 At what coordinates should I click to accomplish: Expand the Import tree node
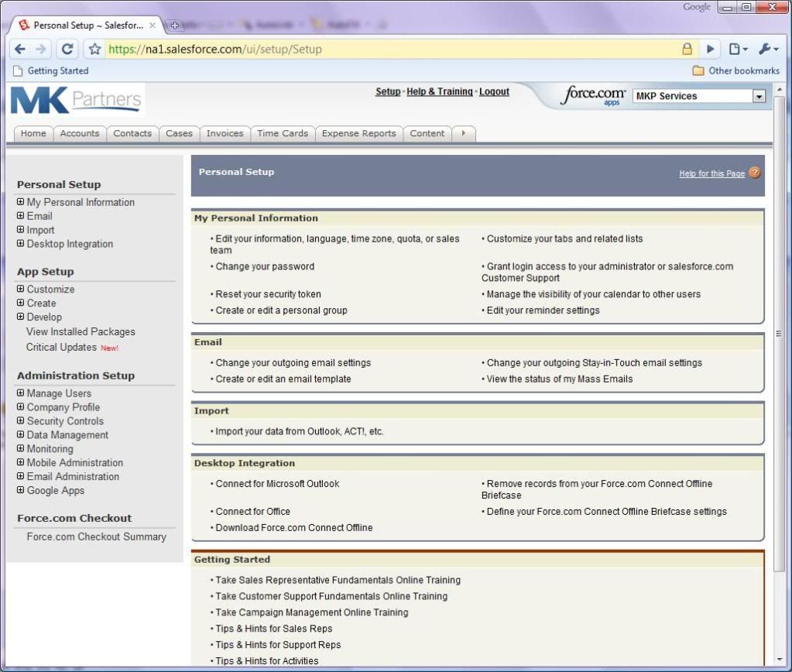(20, 229)
